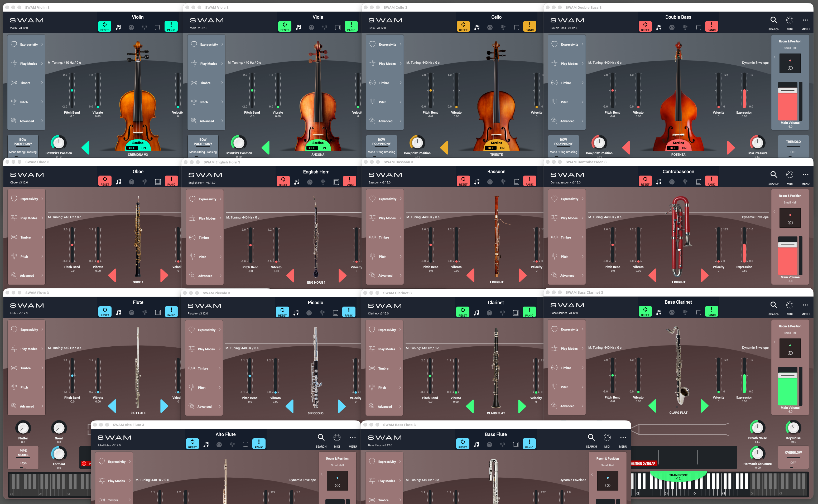
Task: Hit the yellow PANIC icon in the Cello window
Action: click(x=530, y=26)
